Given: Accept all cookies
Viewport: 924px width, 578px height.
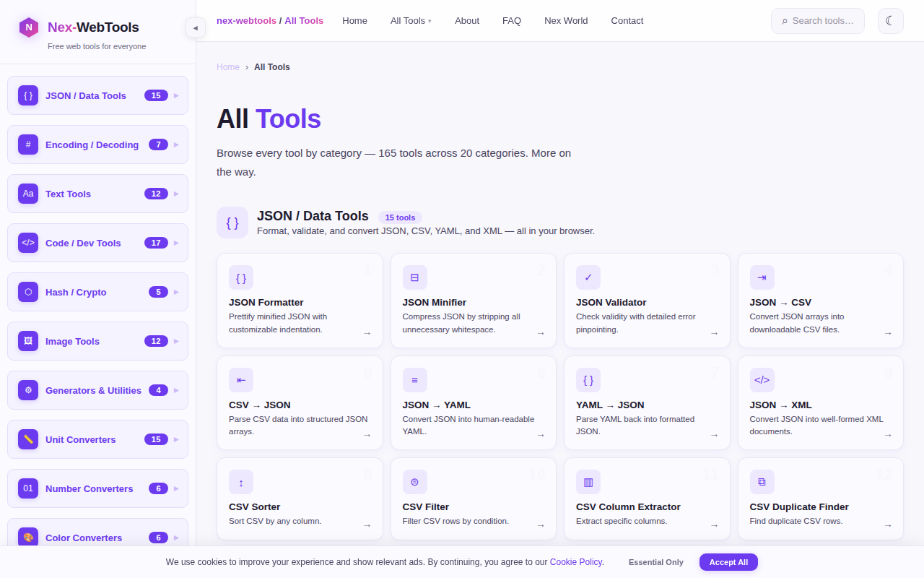Looking at the screenshot, I should point(728,561).
